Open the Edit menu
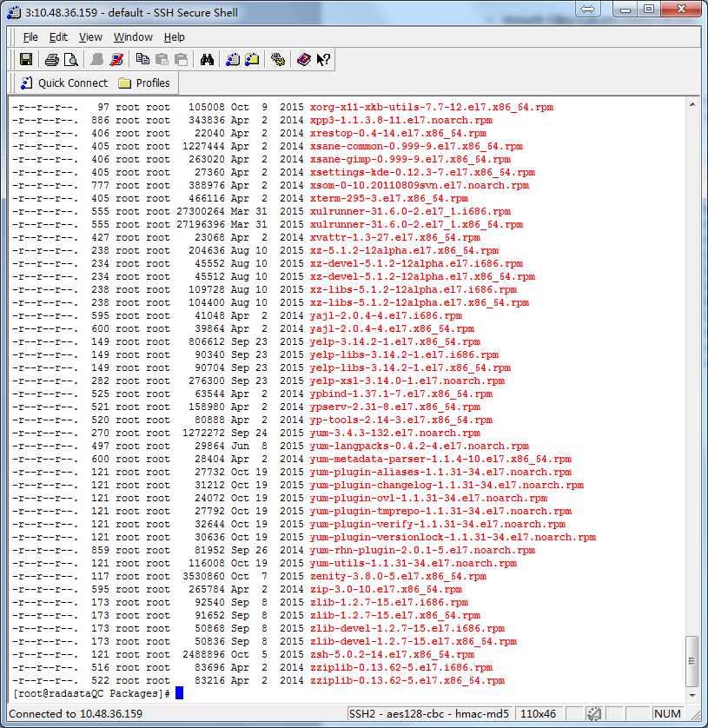708x728 pixels. (x=58, y=37)
